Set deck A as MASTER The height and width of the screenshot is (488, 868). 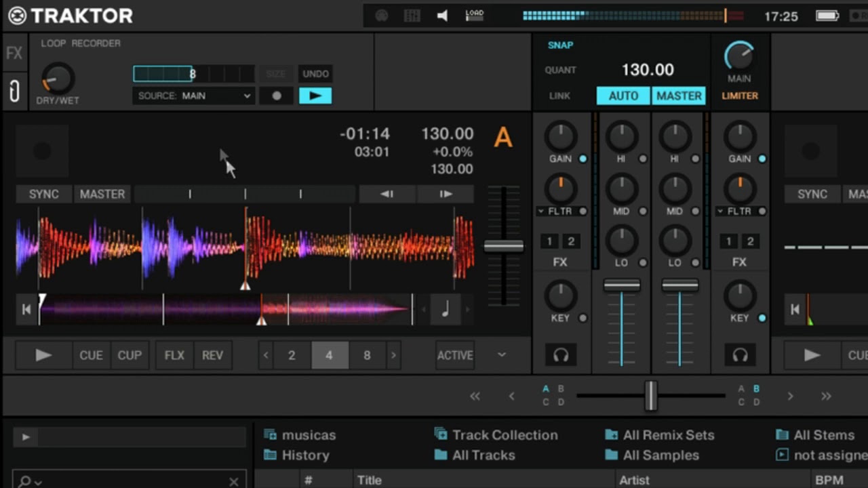(102, 194)
